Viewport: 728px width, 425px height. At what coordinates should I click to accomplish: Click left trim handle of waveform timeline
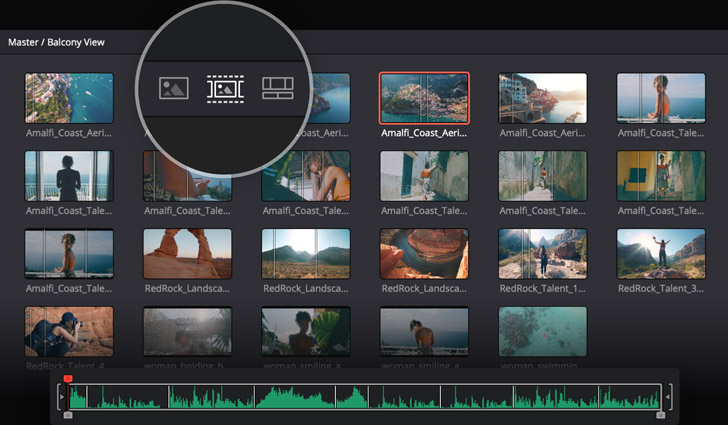point(61,397)
